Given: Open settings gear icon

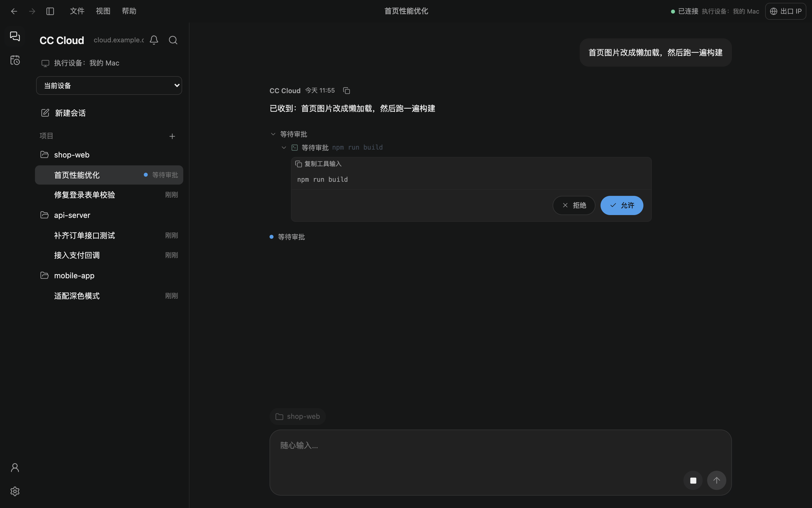Looking at the screenshot, I should coord(15,491).
